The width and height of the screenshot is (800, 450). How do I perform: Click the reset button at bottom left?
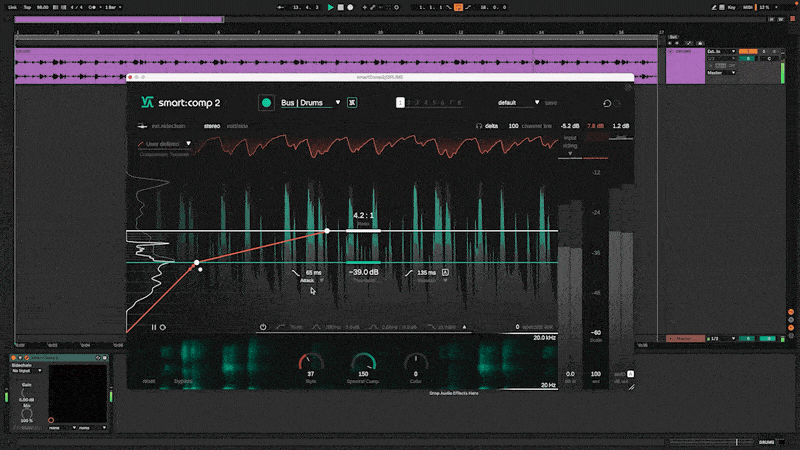pos(149,381)
